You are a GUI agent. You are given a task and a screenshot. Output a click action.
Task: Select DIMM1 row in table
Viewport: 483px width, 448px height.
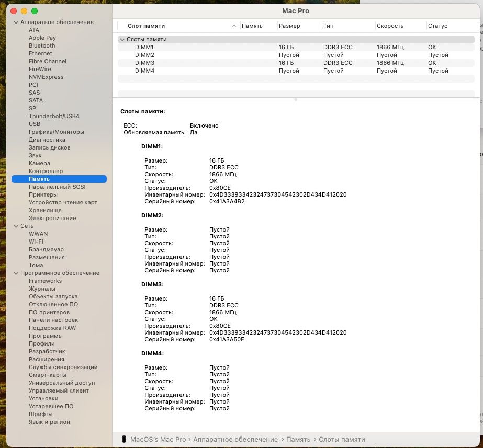coord(296,48)
